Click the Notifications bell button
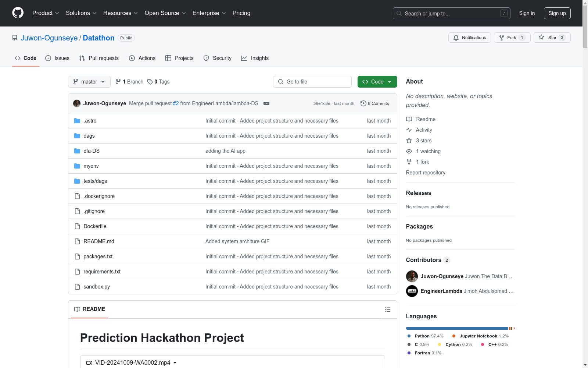This screenshot has width=588, height=368. (469, 38)
